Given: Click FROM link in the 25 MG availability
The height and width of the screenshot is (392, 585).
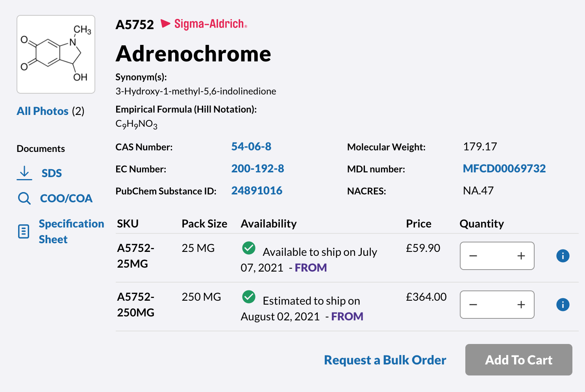Looking at the screenshot, I should tap(311, 268).
